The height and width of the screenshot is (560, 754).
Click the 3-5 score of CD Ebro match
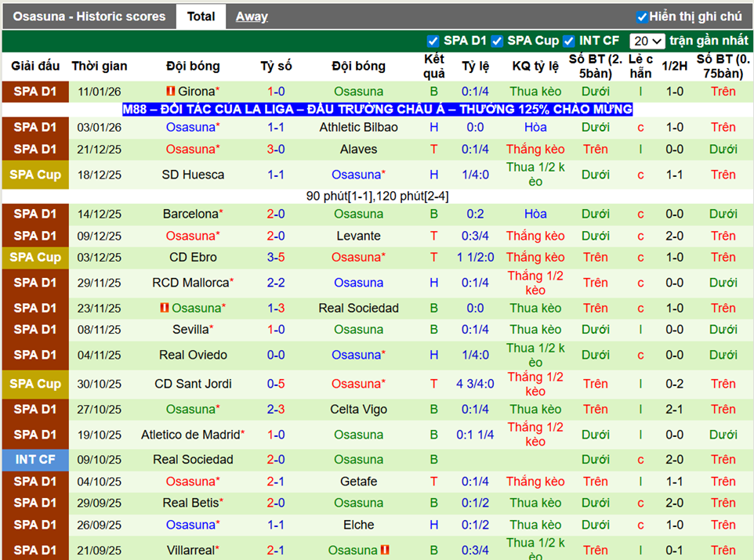(276, 257)
